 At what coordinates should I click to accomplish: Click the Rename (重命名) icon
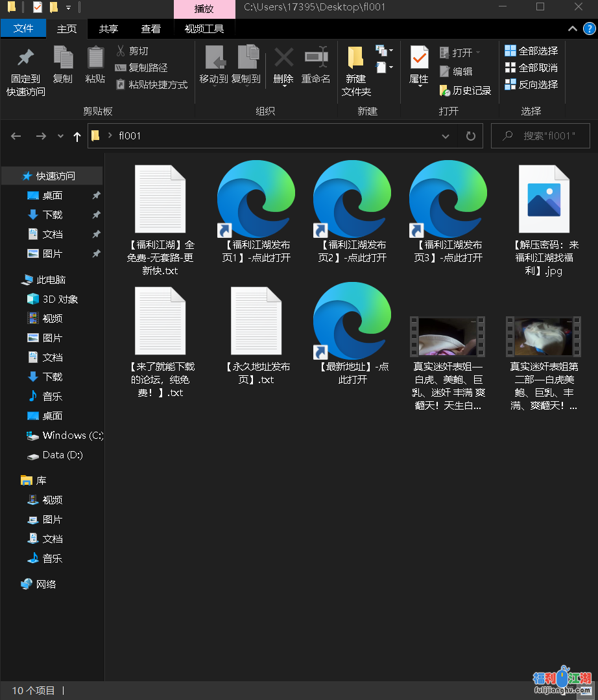tap(316, 58)
